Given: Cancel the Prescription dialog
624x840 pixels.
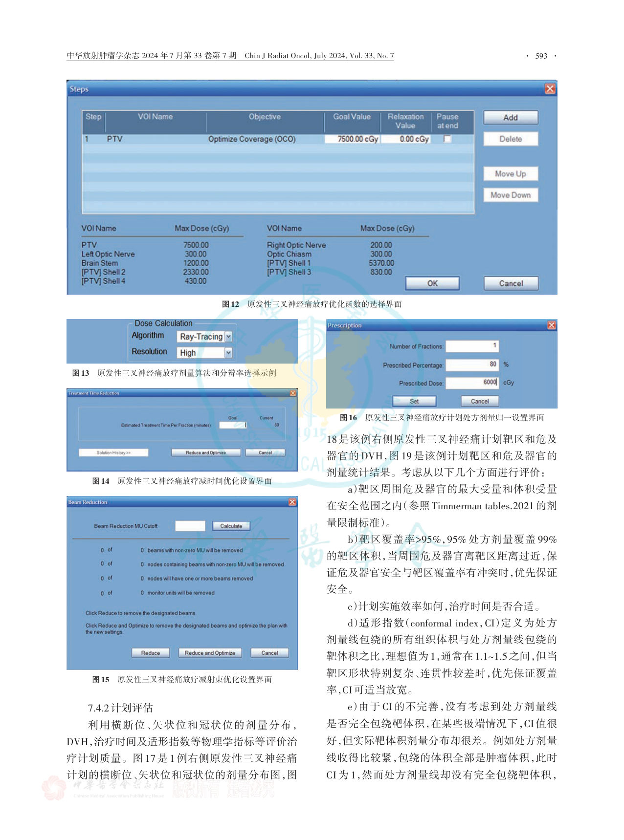Looking at the screenshot, I should (x=480, y=401).
